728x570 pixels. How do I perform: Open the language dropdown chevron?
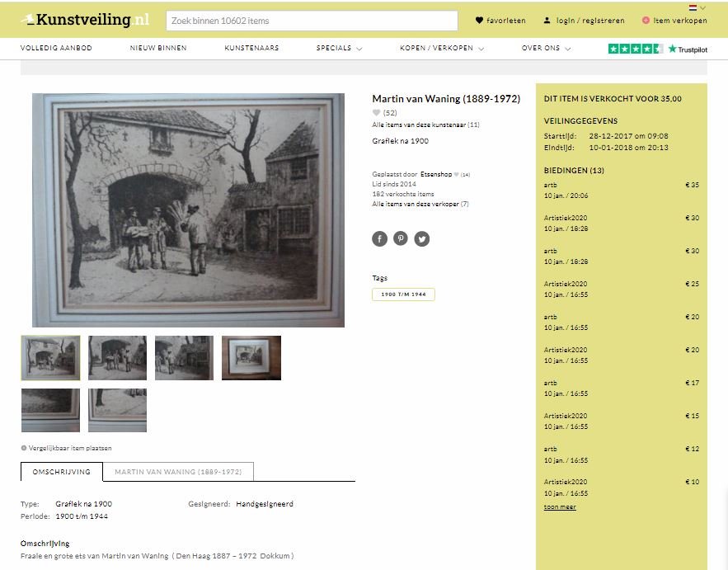(703, 8)
